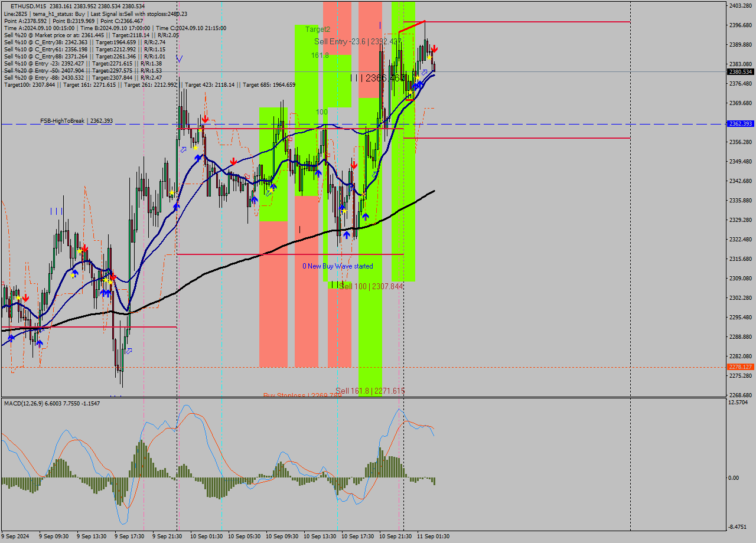Click the Sell %10 @ C_Entry61 line
The height and width of the screenshot is (543, 756).
coord(84,49)
